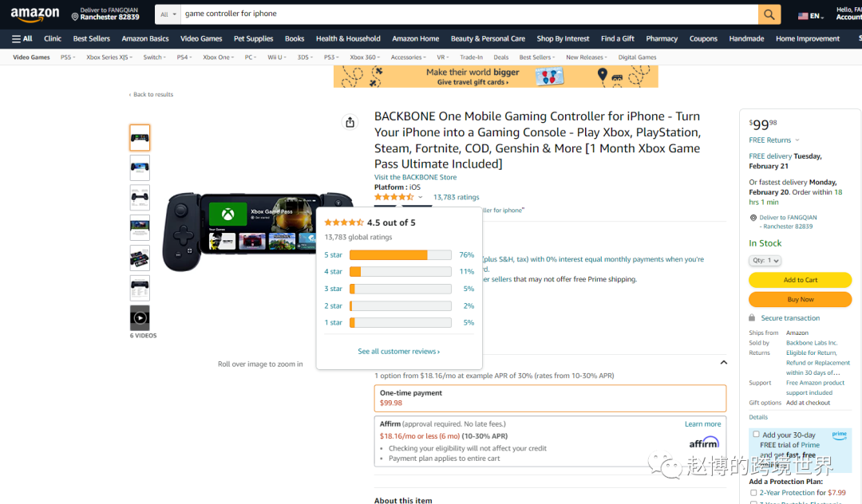Viewport: 862px width, 504px height.
Task: Click the main product image
Action: pyautogui.click(x=257, y=232)
